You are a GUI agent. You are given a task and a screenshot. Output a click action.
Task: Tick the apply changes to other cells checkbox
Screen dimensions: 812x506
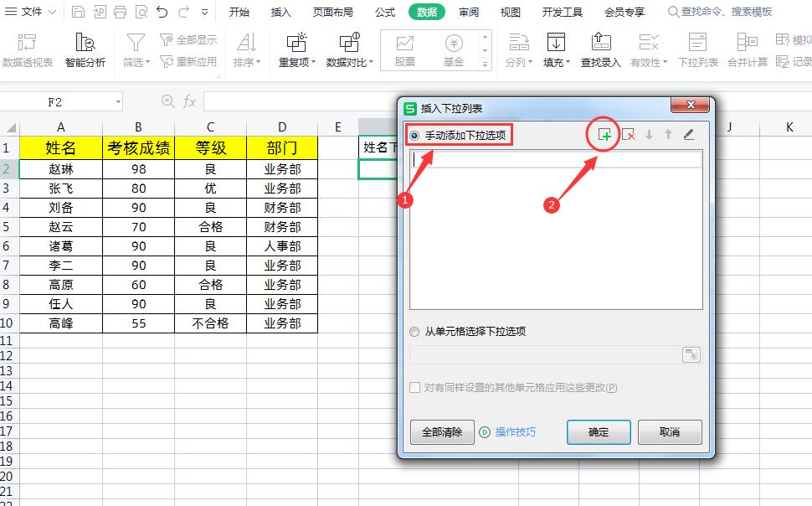coord(414,388)
